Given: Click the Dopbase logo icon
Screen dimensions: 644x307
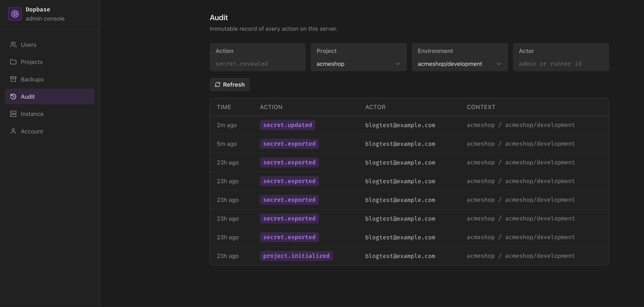Looking at the screenshot, I should (15, 14).
